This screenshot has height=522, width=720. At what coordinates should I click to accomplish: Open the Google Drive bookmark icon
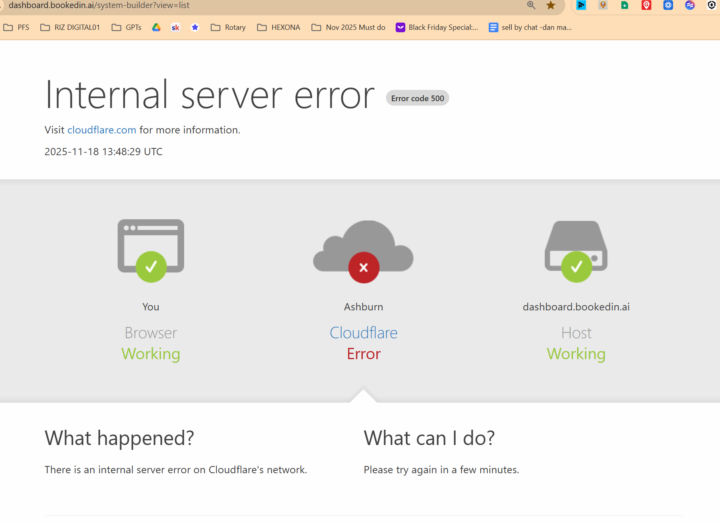click(156, 28)
